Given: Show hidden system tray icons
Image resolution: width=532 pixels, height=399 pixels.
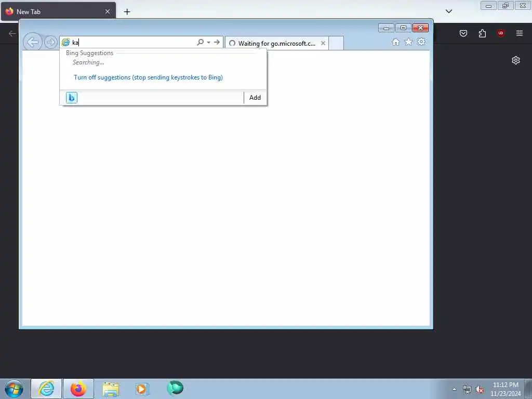Looking at the screenshot, I should click(x=454, y=390).
